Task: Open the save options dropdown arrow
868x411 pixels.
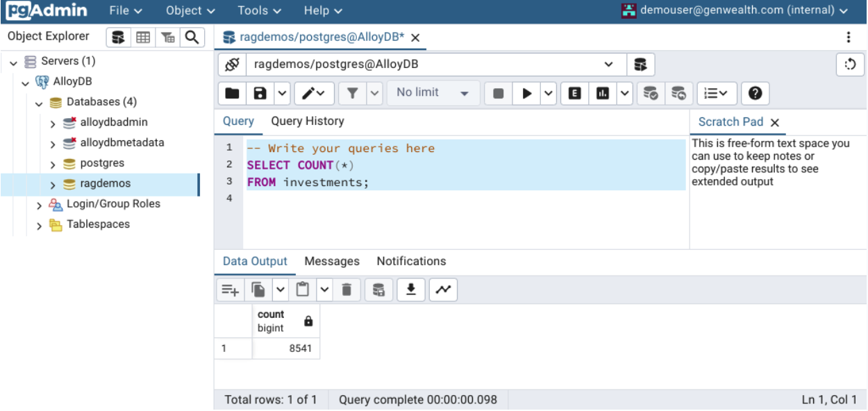Action: pyautogui.click(x=282, y=93)
